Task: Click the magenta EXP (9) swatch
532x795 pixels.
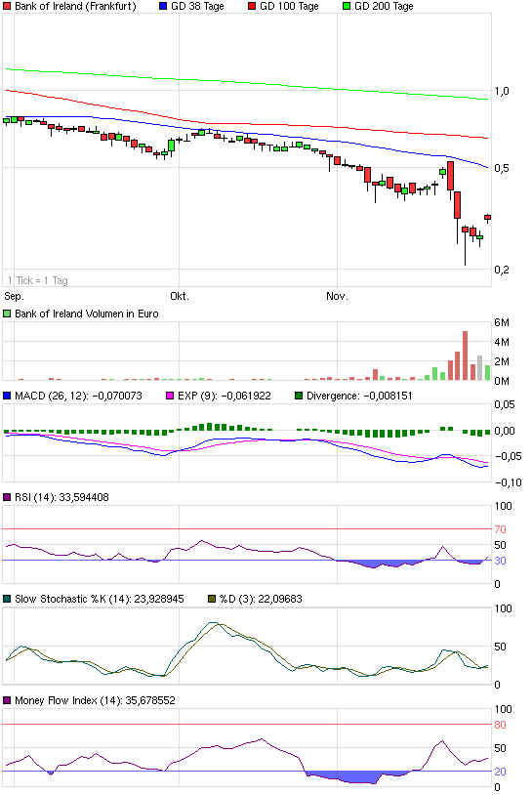Action: (x=170, y=396)
